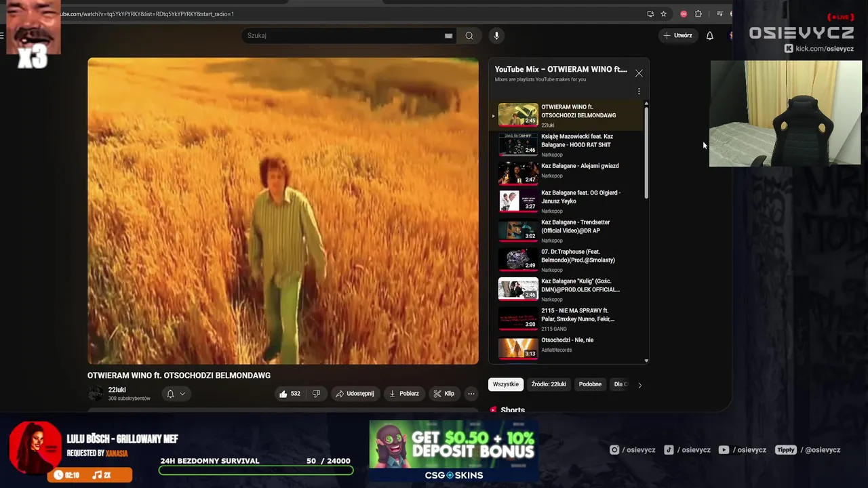This screenshot has width=868, height=488.
Task: Click the install app icon in address bar
Action: point(650,14)
